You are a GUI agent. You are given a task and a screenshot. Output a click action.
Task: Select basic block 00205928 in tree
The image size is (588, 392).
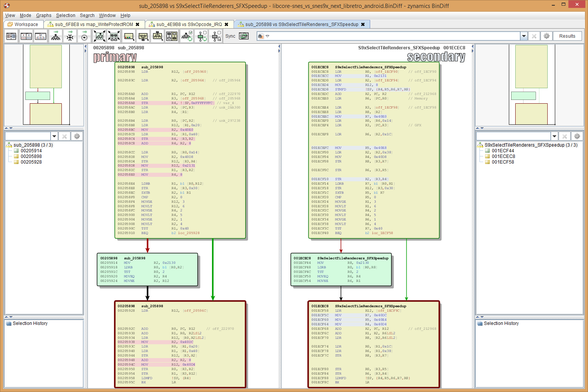point(31,162)
